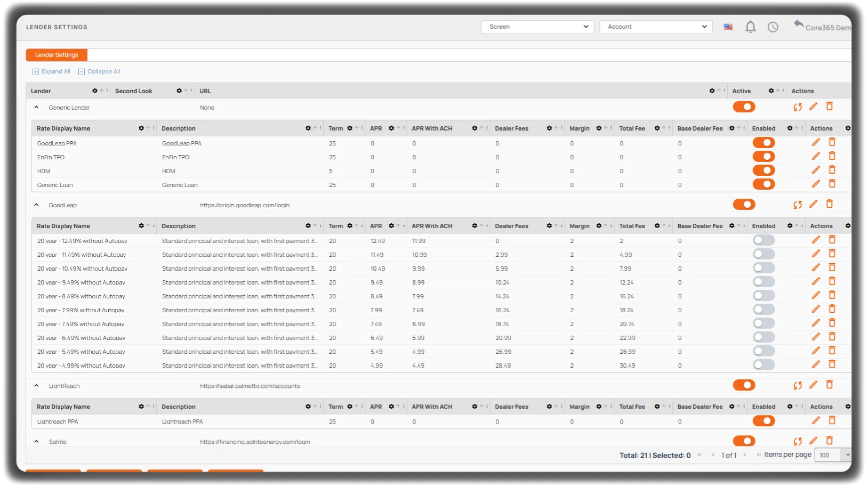Click the GoodLeap login URL text

tap(245, 205)
